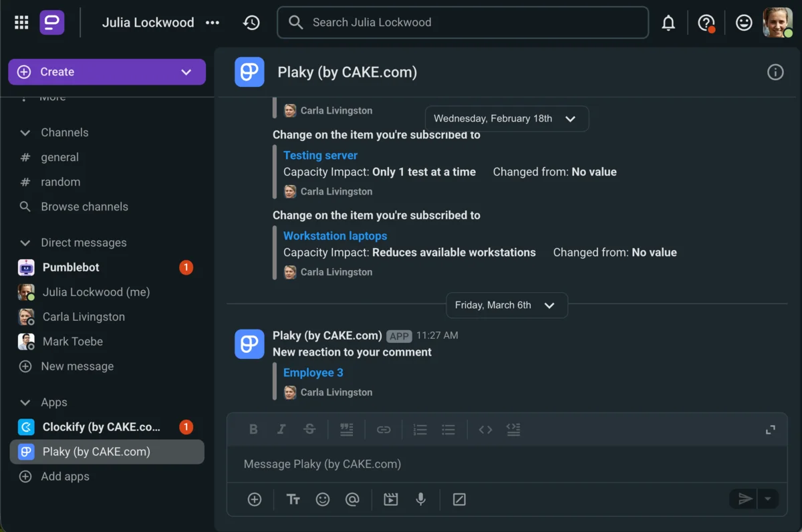Click the Plaky header app logo
802x532 pixels.
(249, 72)
